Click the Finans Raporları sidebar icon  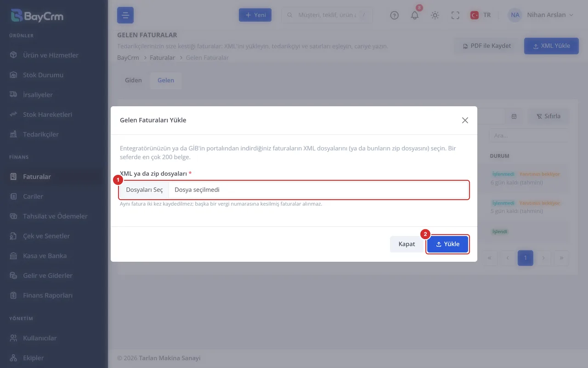[x=13, y=295]
